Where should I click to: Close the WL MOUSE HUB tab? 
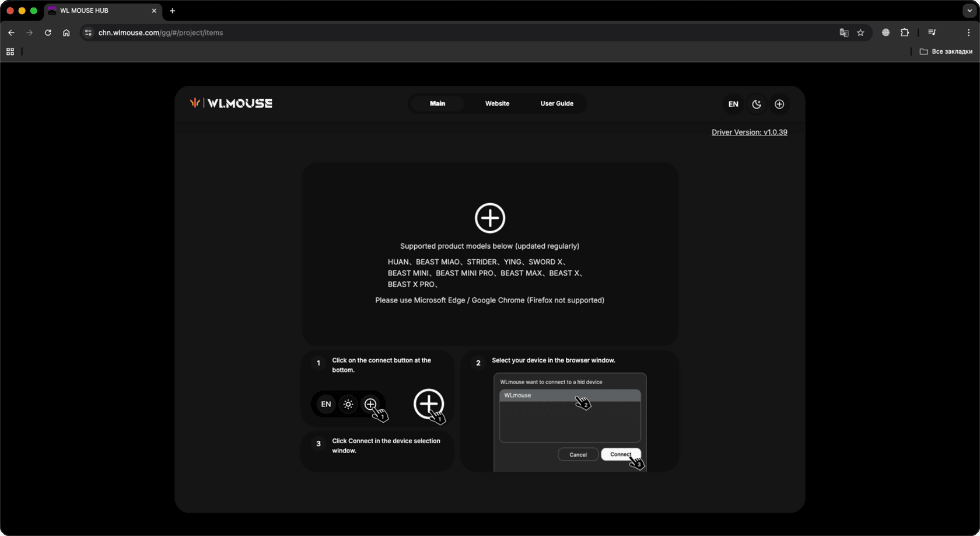pos(154,11)
